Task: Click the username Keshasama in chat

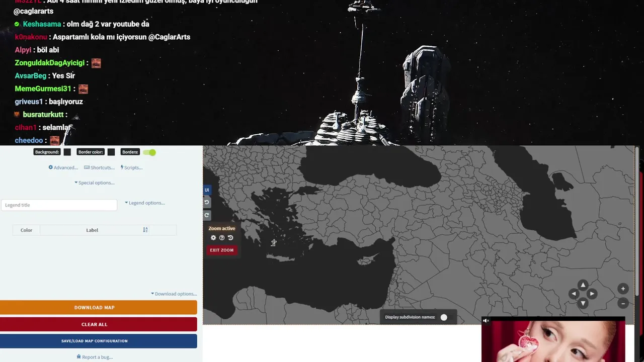Action: pos(42,24)
